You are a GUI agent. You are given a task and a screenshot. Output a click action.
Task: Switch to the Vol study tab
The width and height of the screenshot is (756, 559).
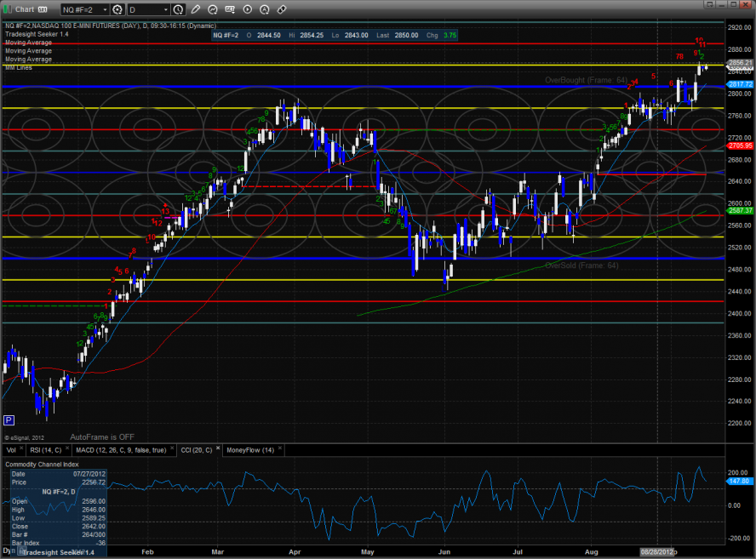tap(11, 449)
